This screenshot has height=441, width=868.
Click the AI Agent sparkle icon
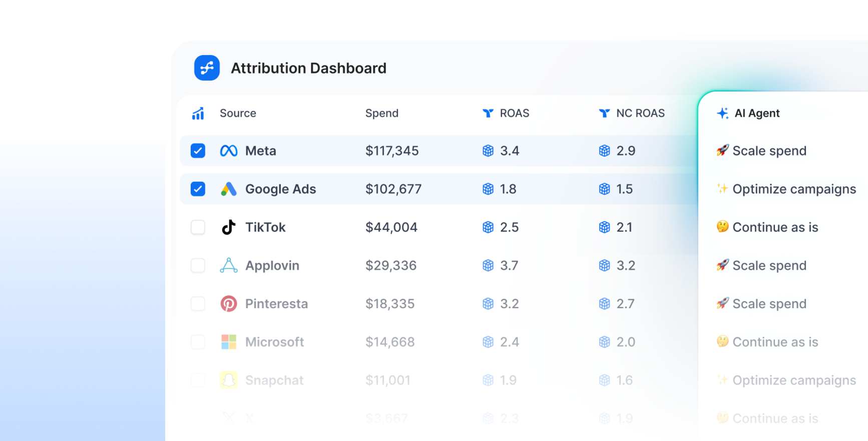pyautogui.click(x=722, y=113)
